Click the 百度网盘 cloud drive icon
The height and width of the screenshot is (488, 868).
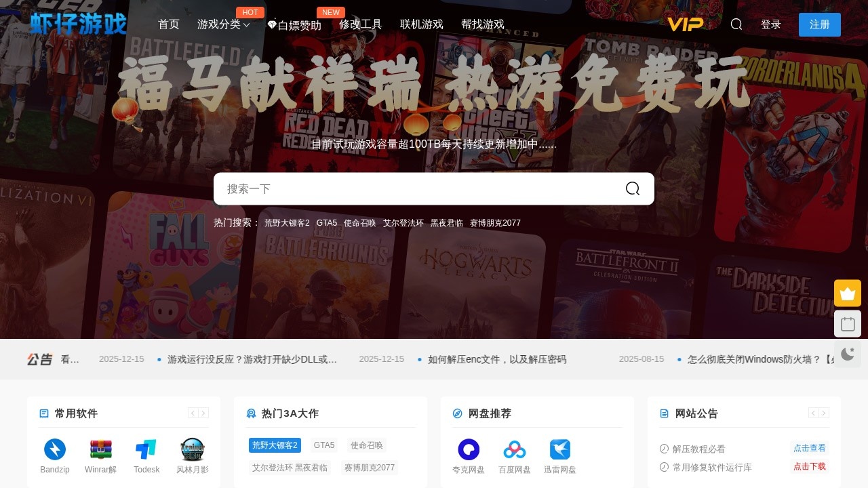pyautogui.click(x=514, y=449)
